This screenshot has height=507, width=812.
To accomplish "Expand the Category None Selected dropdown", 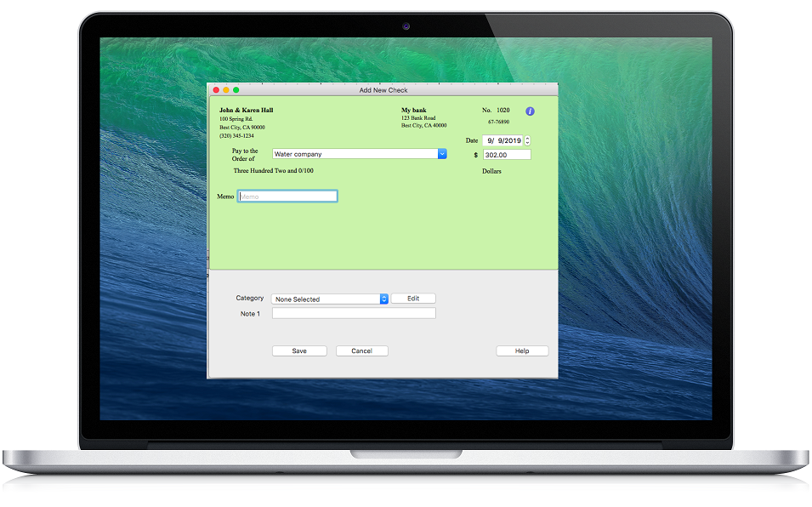I will click(x=383, y=299).
